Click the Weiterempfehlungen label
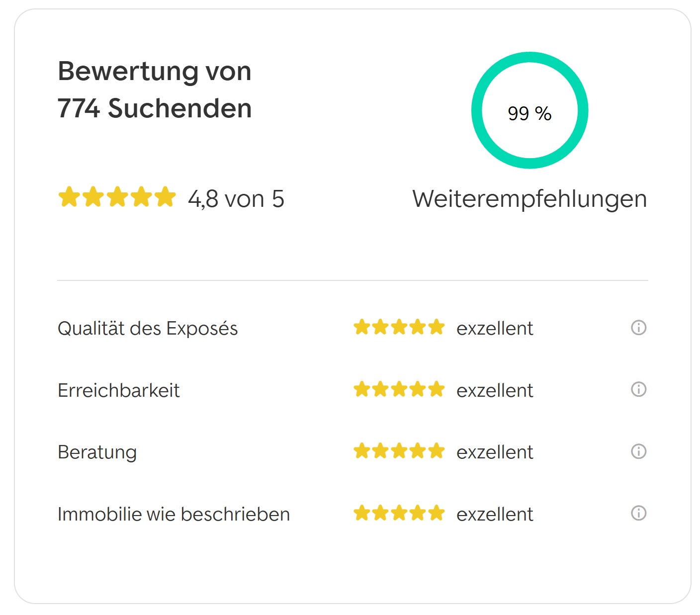Image resolution: width=700 pixels, height=615 pixels. pos(529,199)
